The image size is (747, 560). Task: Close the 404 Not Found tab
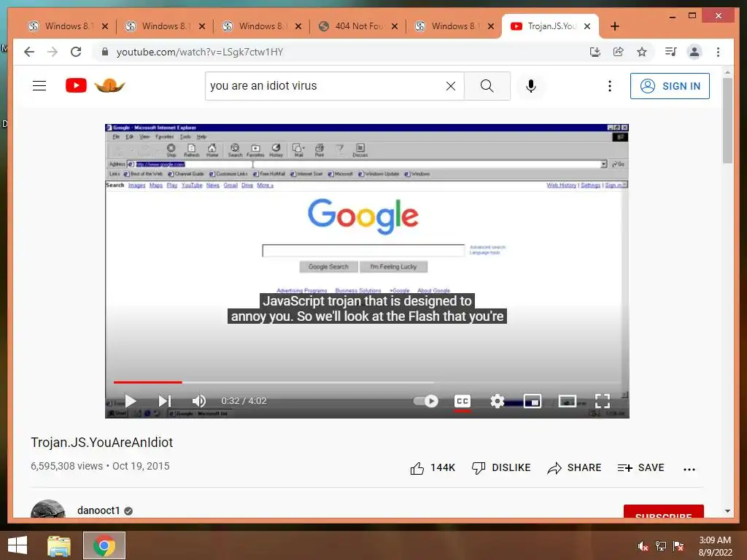tap(395, 26)
